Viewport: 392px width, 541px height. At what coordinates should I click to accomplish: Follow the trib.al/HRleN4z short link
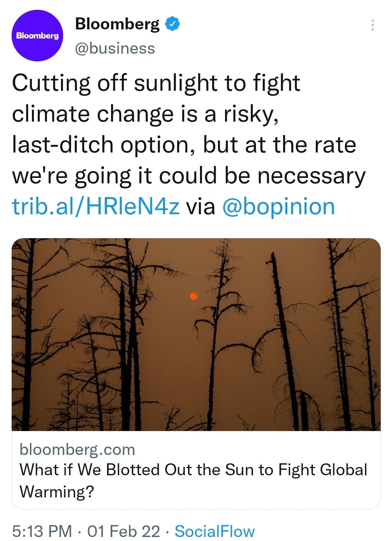tap(96, 207)
